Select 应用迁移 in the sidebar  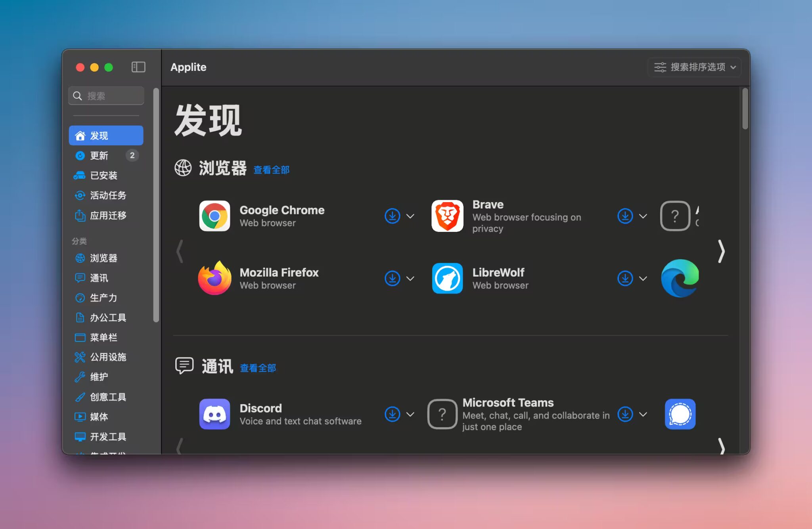[x=108, y=216]
